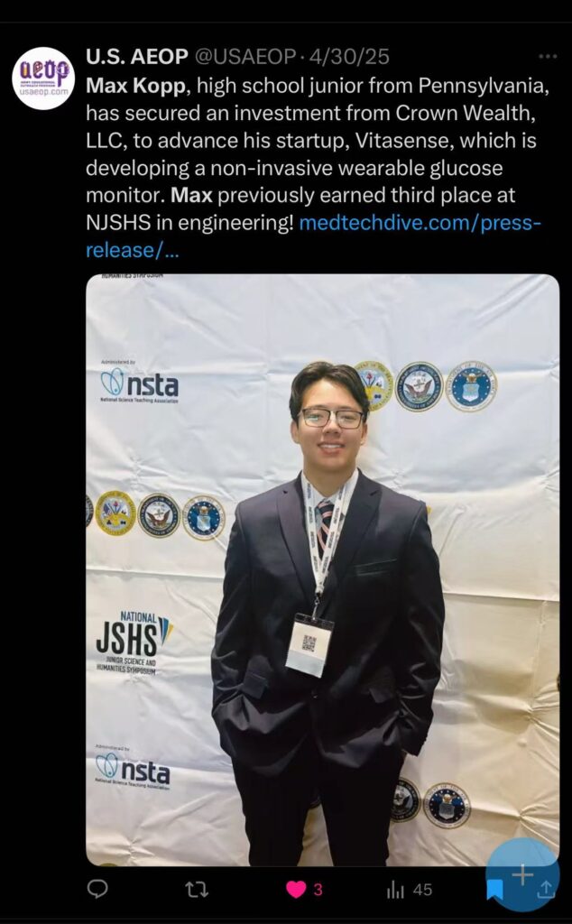
Task: Remove the bookmark using the blue bookmark icon
Action: (494, 889)
